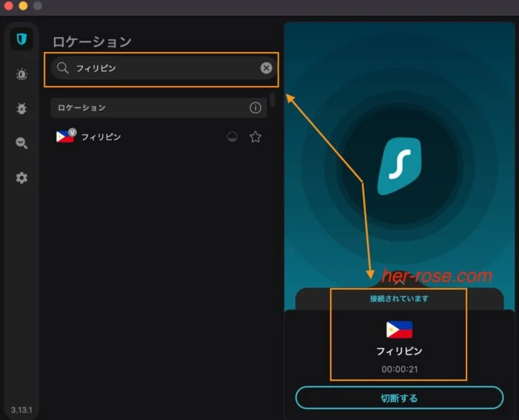Click into the フィリピン search input field
The height and width of the screenshot is (420, 519).
point(164,68)
